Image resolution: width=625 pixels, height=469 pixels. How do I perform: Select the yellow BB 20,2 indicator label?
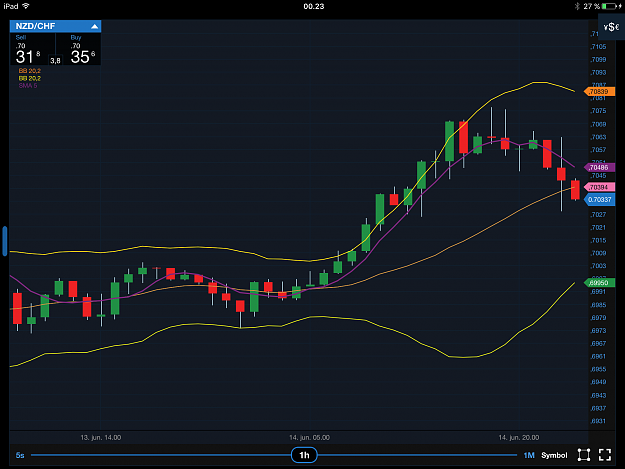(29, 78)
